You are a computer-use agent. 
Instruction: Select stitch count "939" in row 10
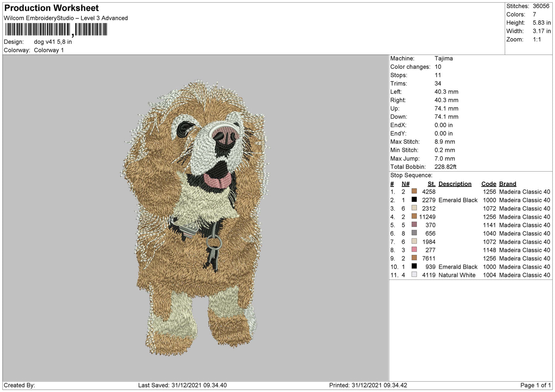(x=430, y=267)
